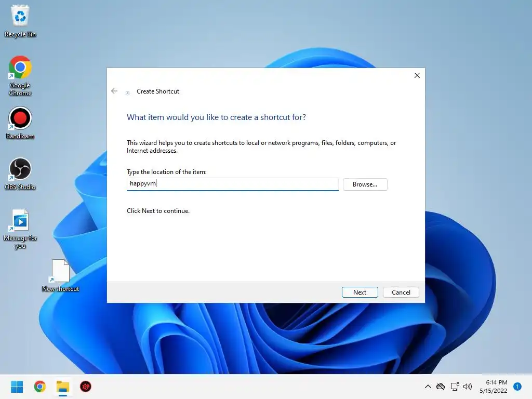This screenshot has width=532, height=399.
Task: Open the red gear app on taskbar
Action: [x=86, y=387]
